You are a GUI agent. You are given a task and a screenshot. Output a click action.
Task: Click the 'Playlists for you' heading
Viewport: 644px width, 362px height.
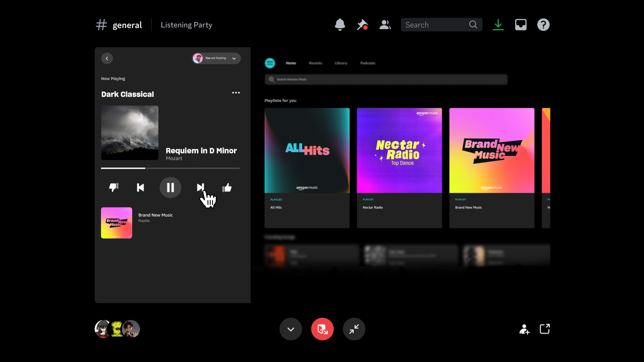pos(280,101)
